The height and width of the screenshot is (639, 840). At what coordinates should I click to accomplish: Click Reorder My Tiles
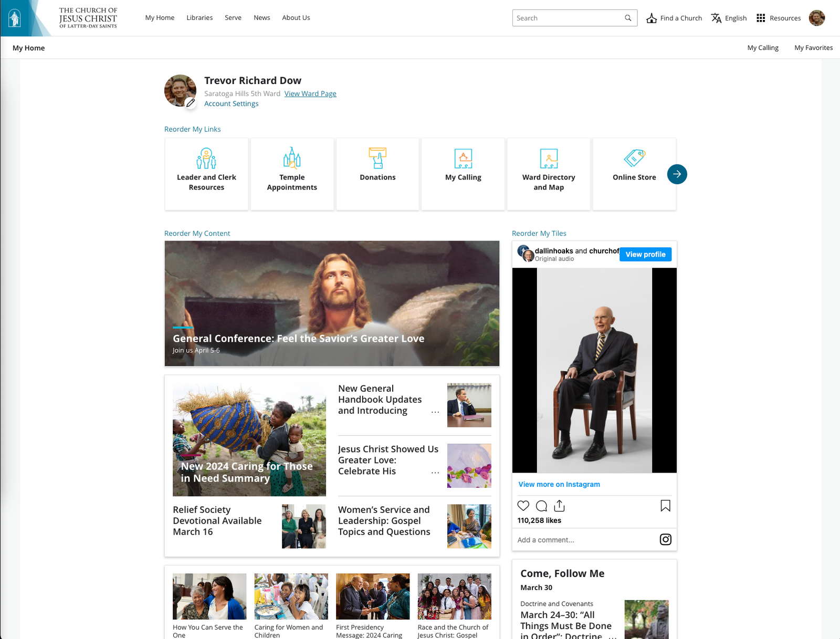(x=539, y=233)
